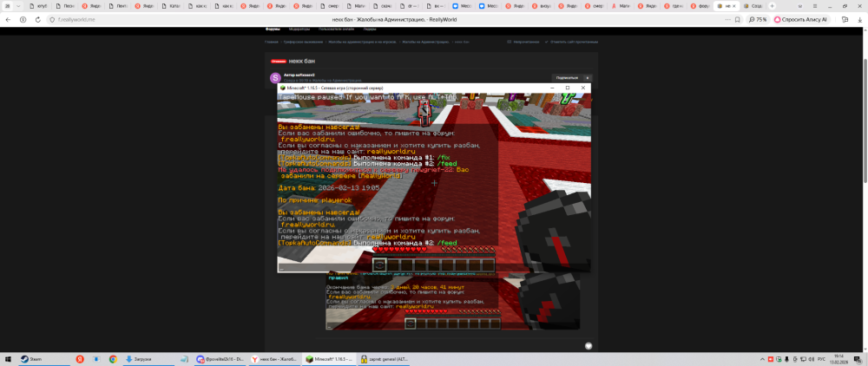Open the forum screenshot attachment below the Minecraft window
Screen dimensions: 868x366
click(x=451, y=302)
